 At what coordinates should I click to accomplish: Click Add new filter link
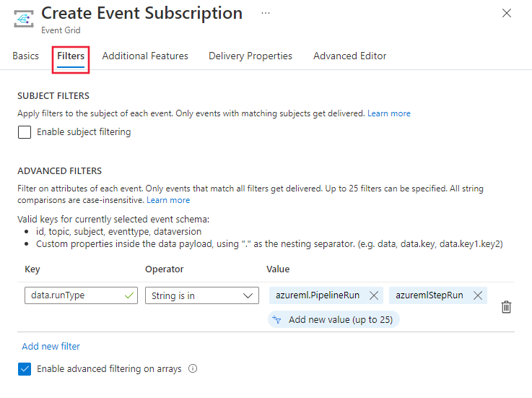click(x=51, y=346)
